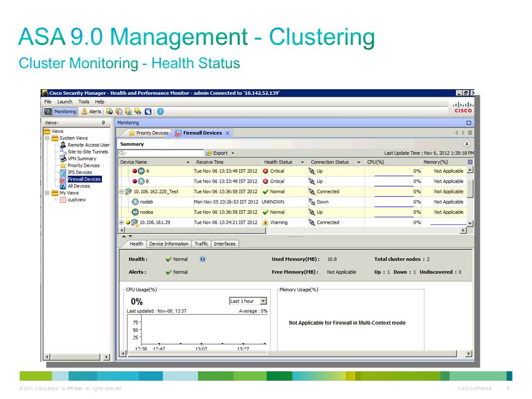This screenshot has width=532, height=399.
Task: Open the Launch menu
Action: [64, 102]
